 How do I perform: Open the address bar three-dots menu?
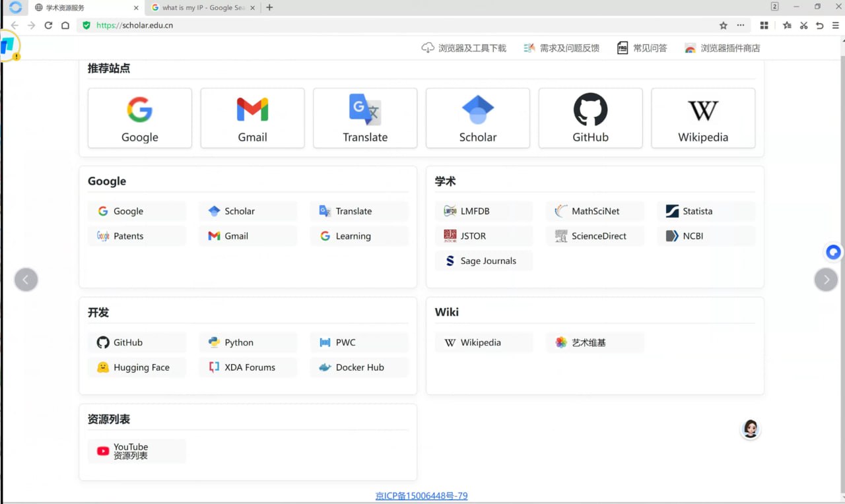coord(741,25)
